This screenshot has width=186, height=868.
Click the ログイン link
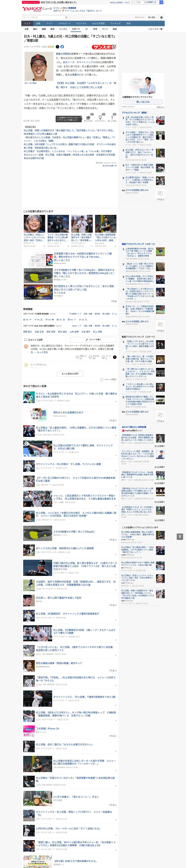(57, 11)
